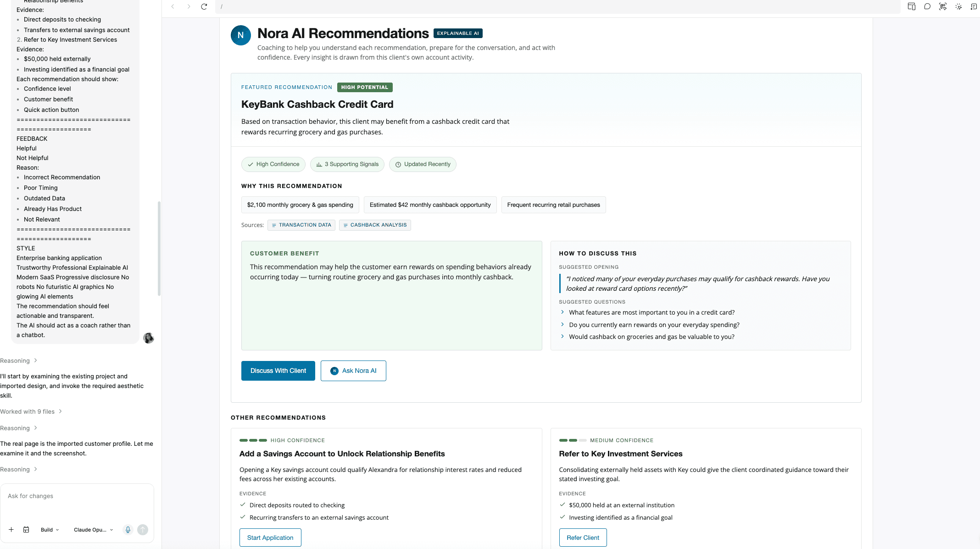Open the Build mode dropdown
The width and height of the screenshot is (980, 549).
50,530
